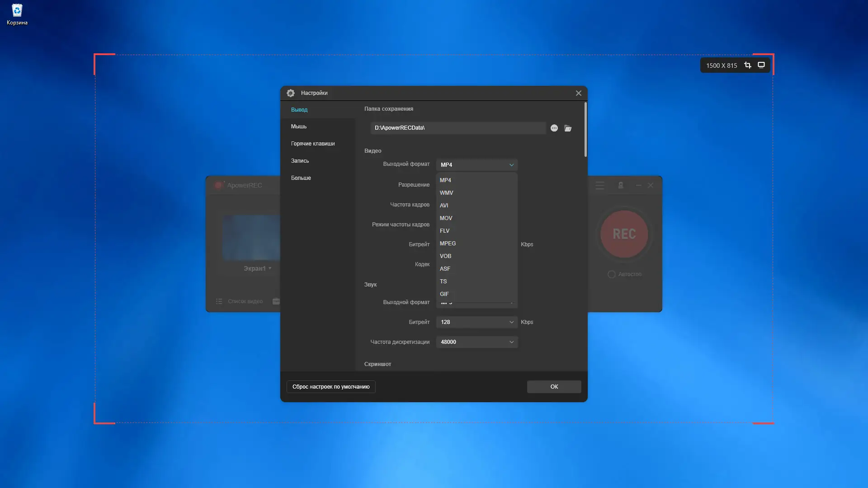Click the three-dots browse icon beside save path
Screen dimensions: 868x488
(554, 128)
